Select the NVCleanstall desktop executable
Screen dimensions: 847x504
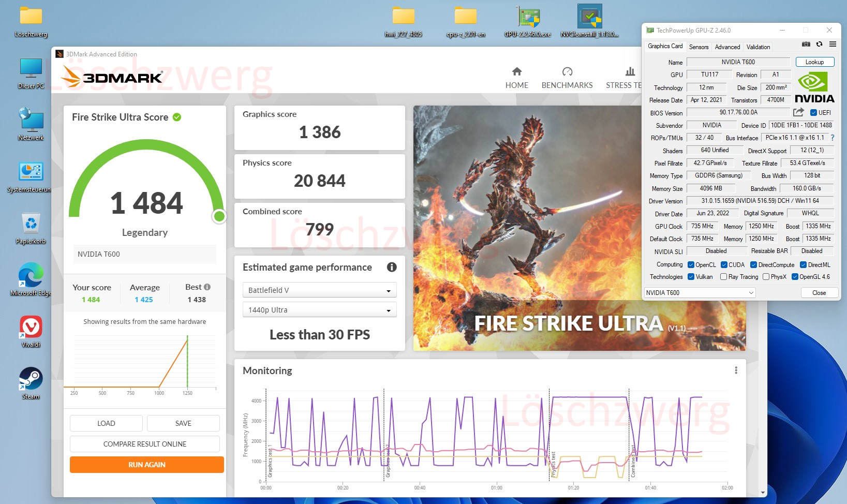tap(589, 22)
